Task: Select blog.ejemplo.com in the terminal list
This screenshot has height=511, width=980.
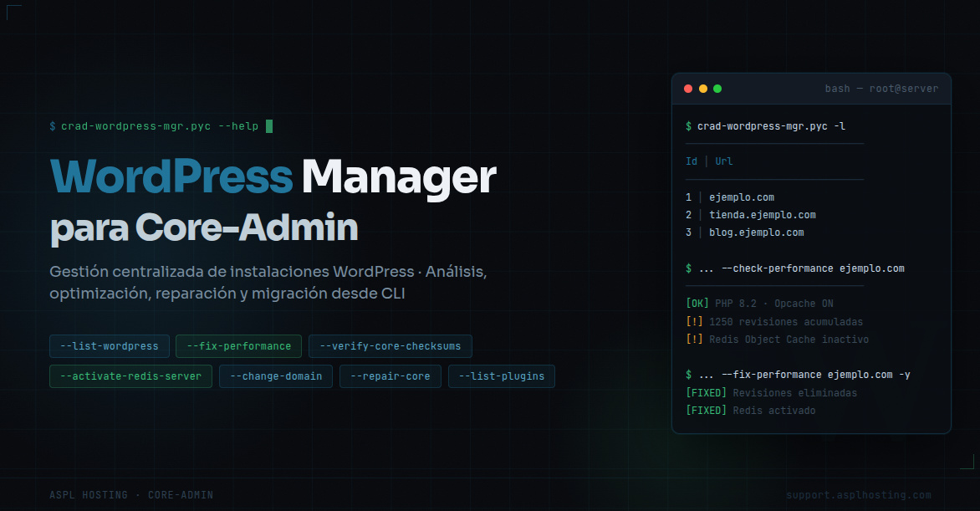Action: click(756, 233)
